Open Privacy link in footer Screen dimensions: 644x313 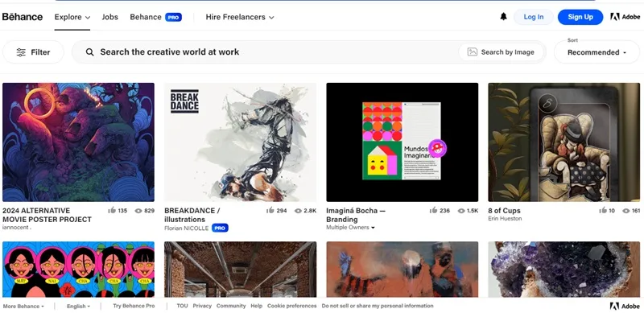(202, 306)
